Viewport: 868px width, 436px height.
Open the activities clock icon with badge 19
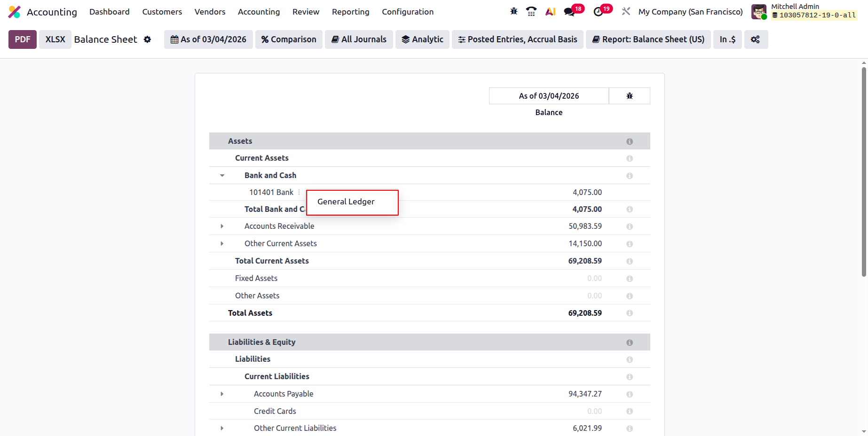599,12
